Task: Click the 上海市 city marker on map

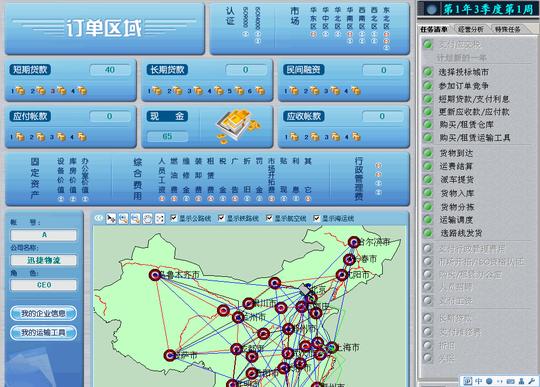Action: [x=332, y=347]
